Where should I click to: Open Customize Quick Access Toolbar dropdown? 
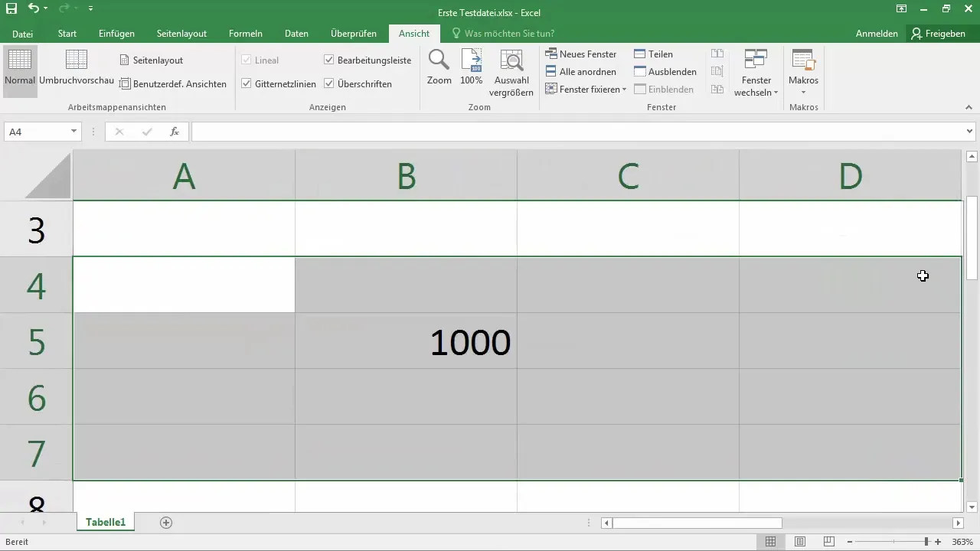[91, 9]
